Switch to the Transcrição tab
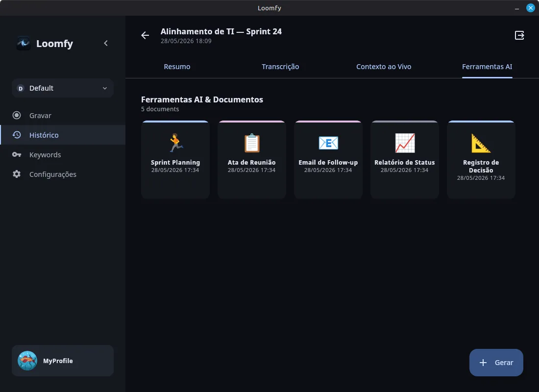The image size is (539, 392). coord(280,67)
